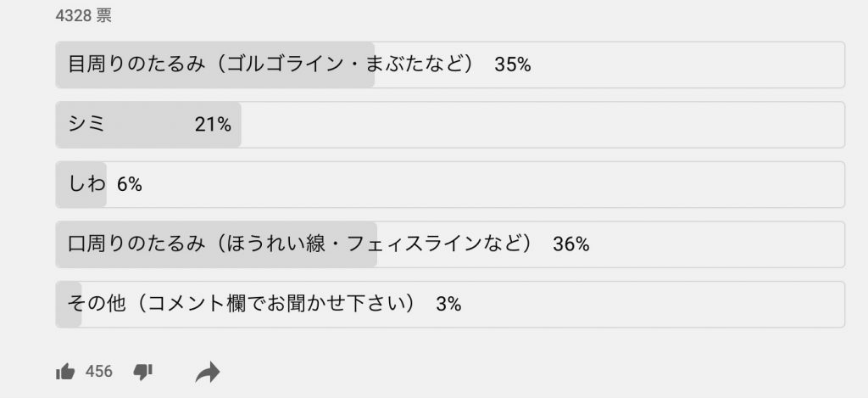Viewport: 868px width, 398px height.
Task: Vote for 口周りのたるみ option
Action: coord(450,244)
